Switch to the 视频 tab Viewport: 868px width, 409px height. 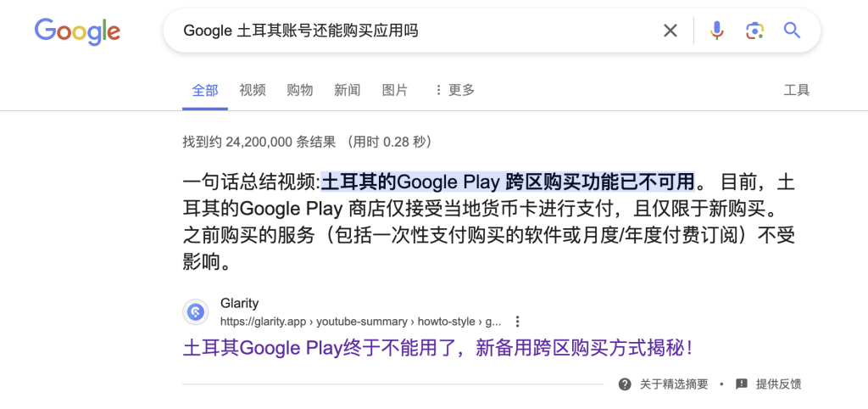(x=253, y=90)
